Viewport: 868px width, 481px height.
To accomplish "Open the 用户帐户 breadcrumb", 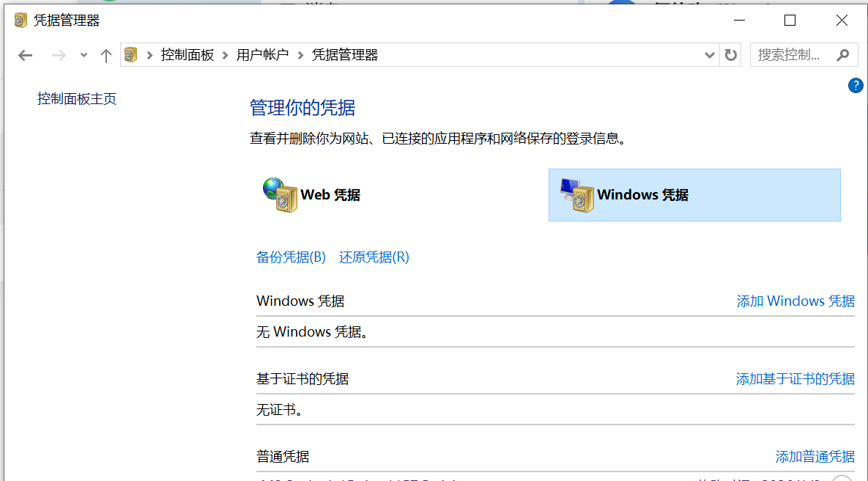I will (262, 55).
